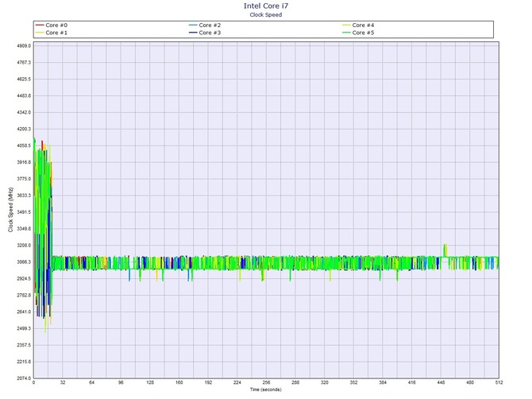Click the 4909.0 y-axis value
The image size is (532, 399).
tap(24, 46)
